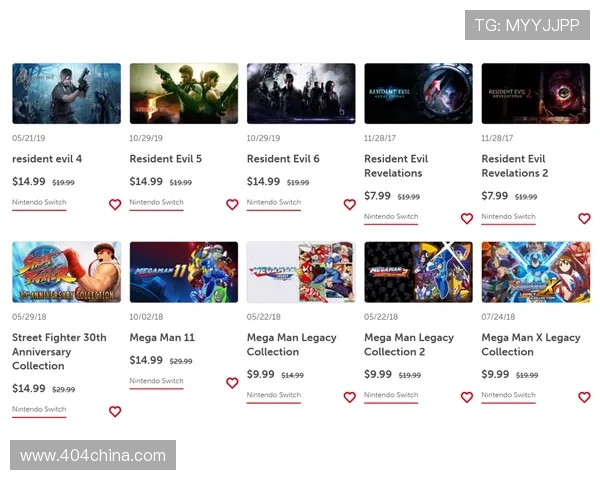Open Mega Man X Legacy Collection title
Image resolution: width=600 pixels, height=480 pixels.
tap(530, 345)
